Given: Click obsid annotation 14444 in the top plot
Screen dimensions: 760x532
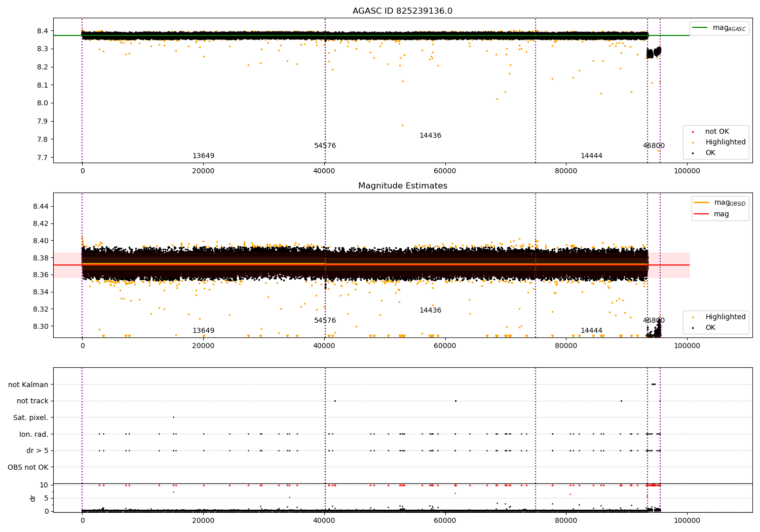Looking at the screenshot, I should coord(591,156).
